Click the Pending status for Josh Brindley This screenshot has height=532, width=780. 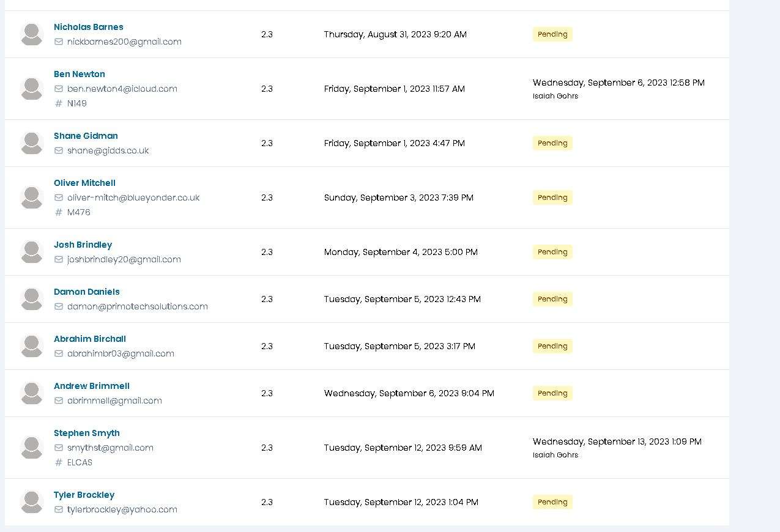click(x=552, y=252)
